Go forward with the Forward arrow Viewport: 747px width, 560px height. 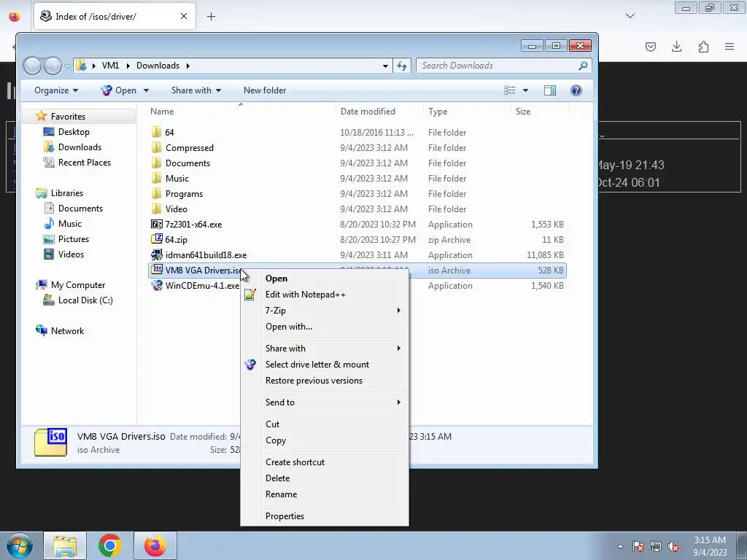click(x=53, y=66)
